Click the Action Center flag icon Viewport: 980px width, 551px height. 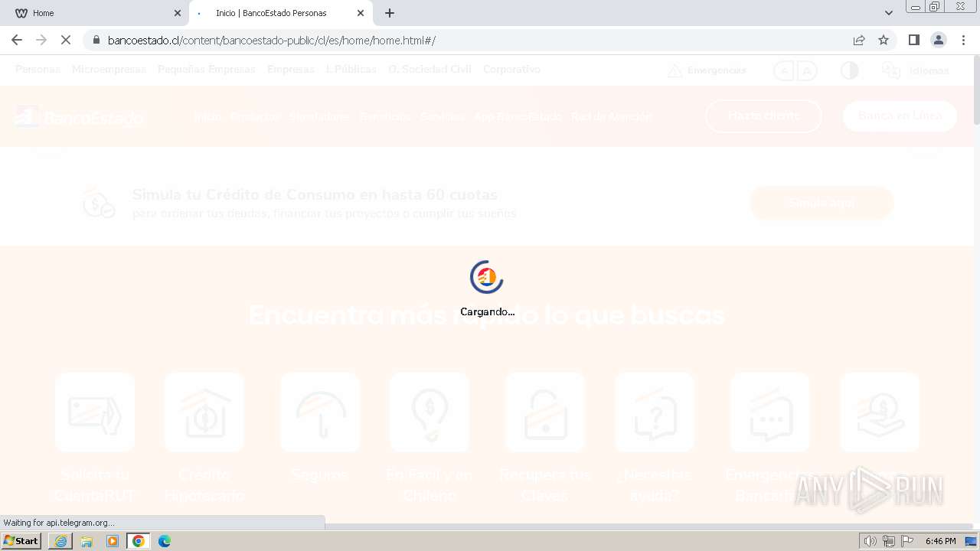[907, 541]
